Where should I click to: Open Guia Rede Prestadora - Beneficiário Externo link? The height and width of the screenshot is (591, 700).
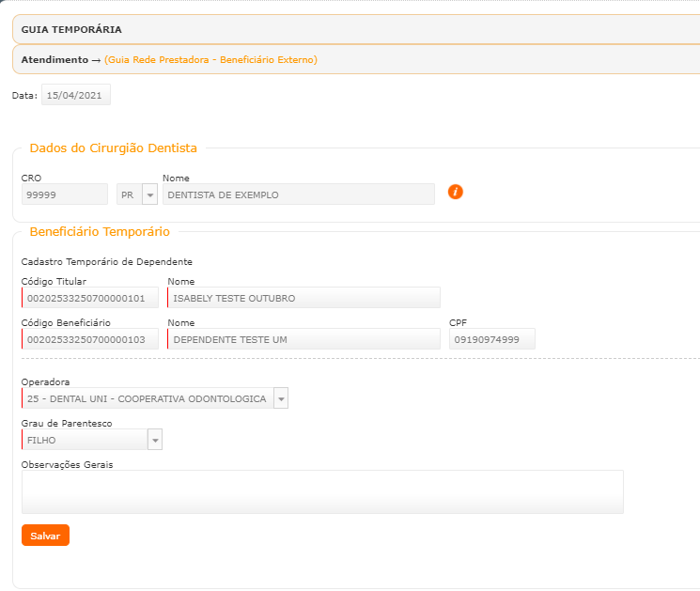[x=210, y=59]
